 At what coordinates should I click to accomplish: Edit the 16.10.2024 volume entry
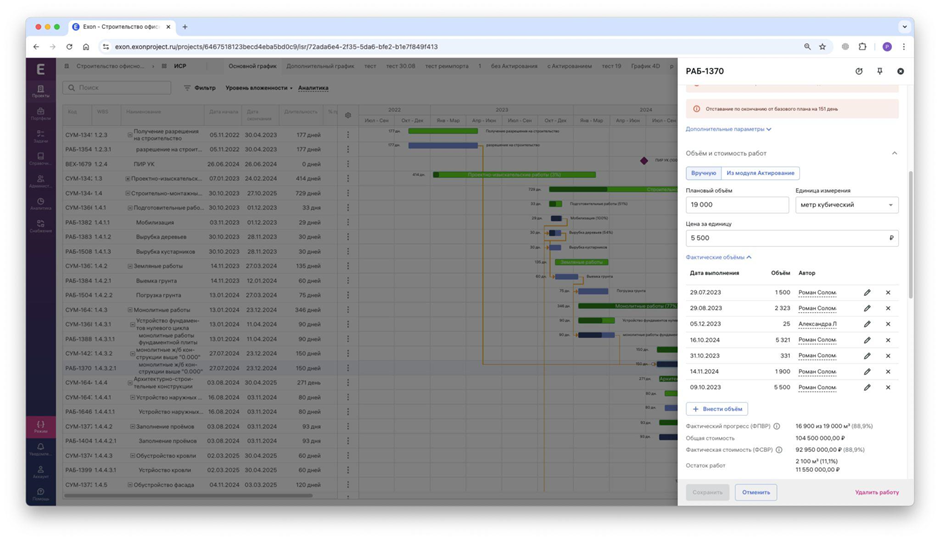pyautogui.click(x=867, y=340)
